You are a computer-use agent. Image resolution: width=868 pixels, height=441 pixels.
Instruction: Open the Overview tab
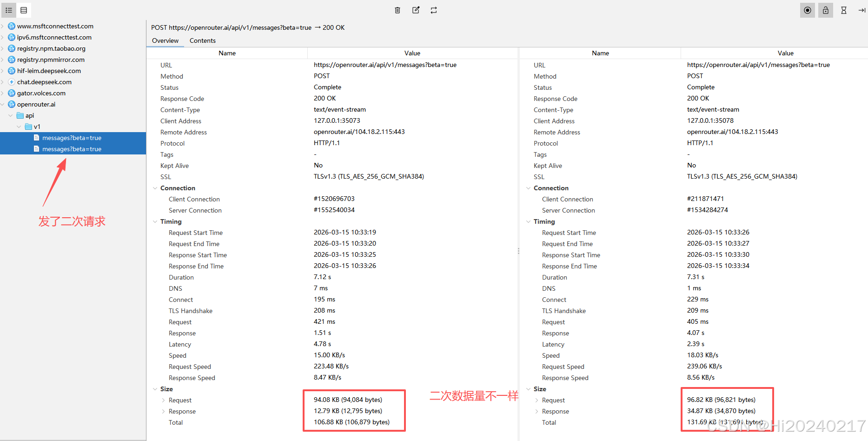[165, 40]
